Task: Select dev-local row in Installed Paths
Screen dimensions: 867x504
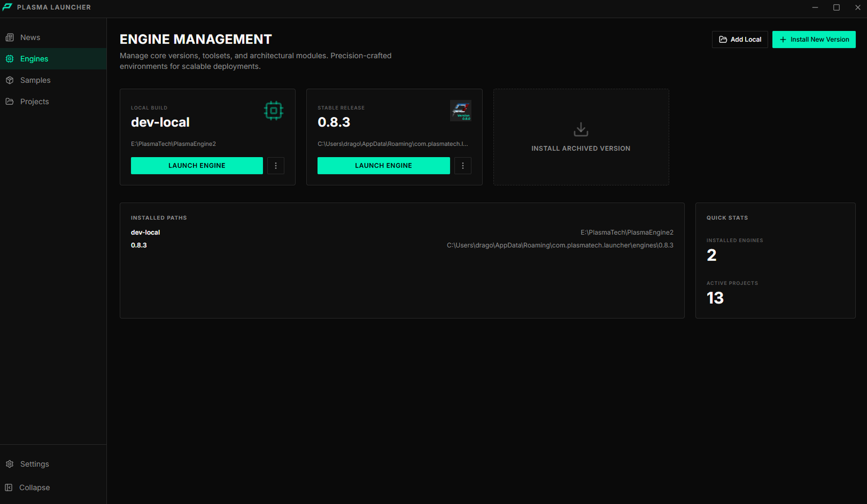Action: coord(402,232)
